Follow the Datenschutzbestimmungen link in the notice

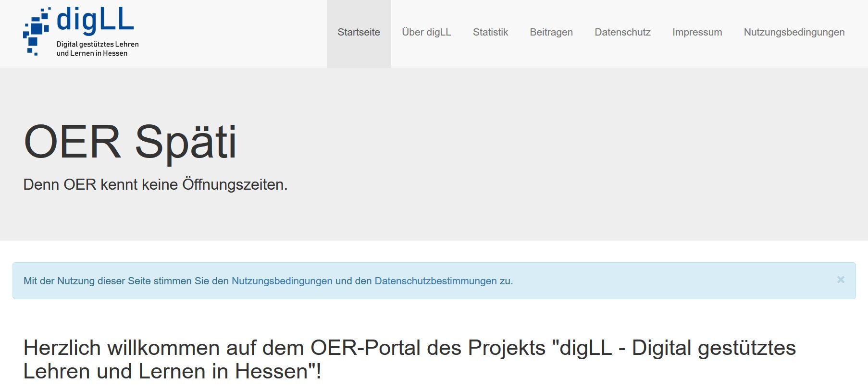coord(435,281)
